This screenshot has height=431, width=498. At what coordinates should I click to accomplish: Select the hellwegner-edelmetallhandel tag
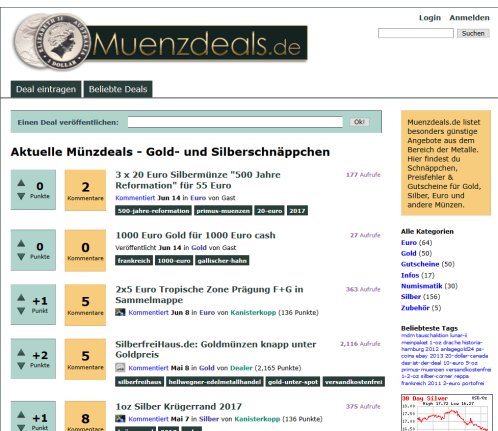(215, 382)
